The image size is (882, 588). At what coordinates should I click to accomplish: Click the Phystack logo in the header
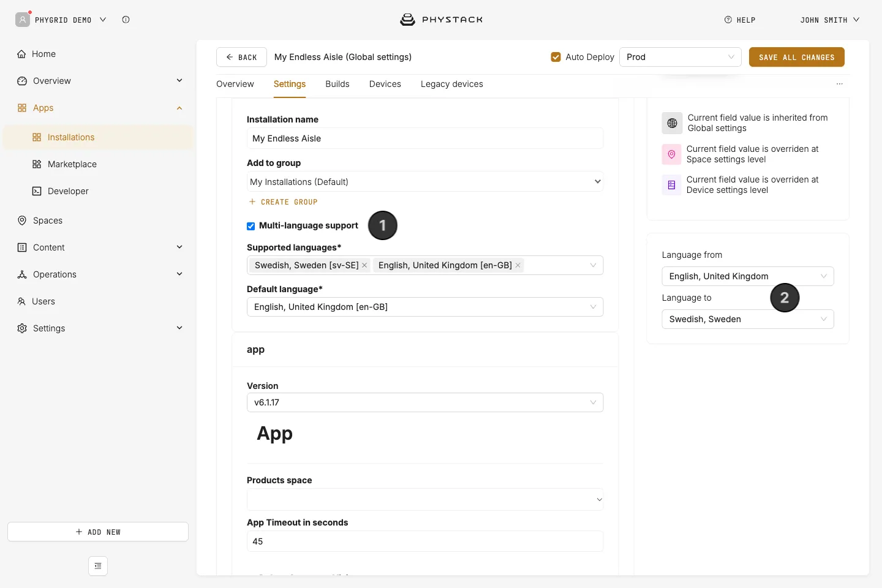[x=441, y=20]
